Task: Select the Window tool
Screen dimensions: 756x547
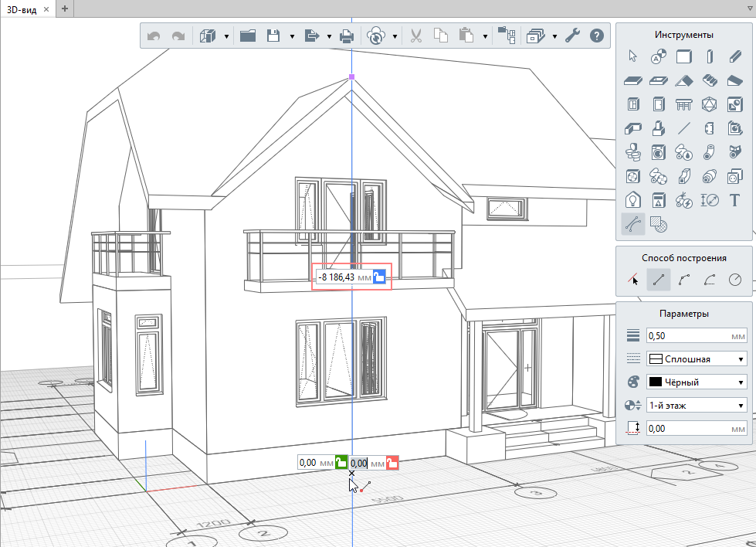Action: [x=633, y=104]
